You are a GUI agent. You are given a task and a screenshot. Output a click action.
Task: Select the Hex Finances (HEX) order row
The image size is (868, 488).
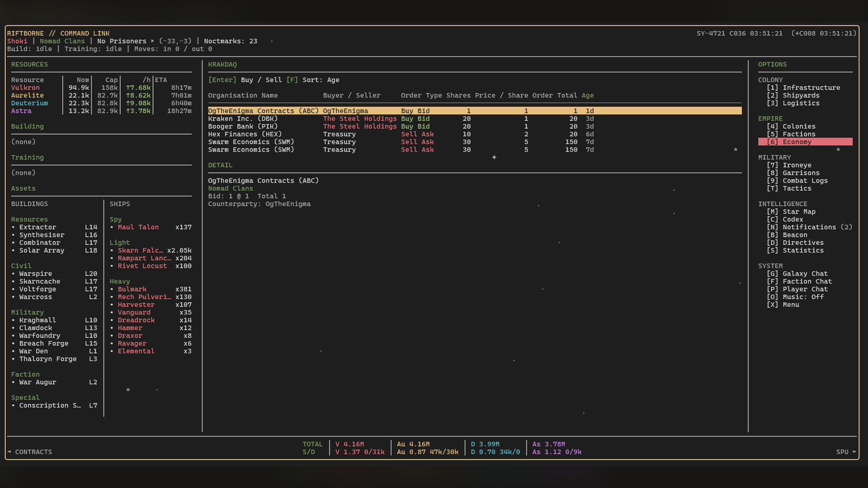click(x=475, y=134)
